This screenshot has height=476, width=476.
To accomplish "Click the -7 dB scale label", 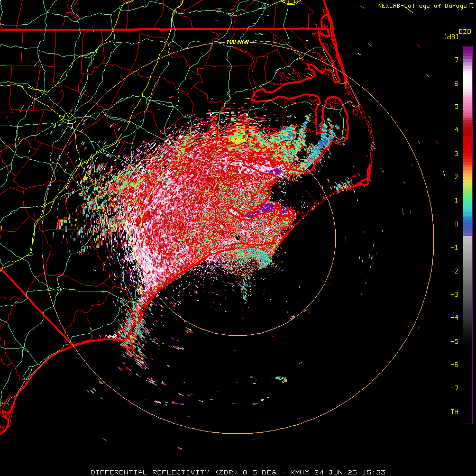I will 454,388.
